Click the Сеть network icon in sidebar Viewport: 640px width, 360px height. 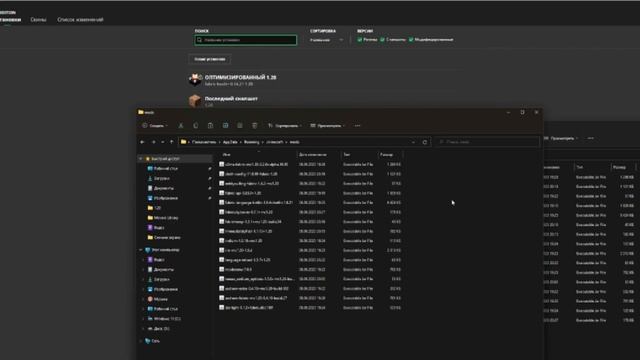click(147, 341)
